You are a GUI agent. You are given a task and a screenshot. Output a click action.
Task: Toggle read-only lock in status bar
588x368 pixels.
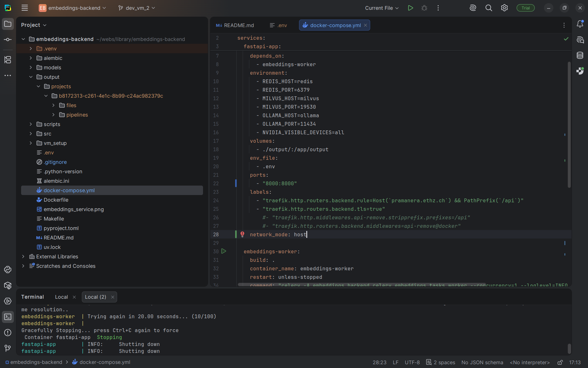560,362
